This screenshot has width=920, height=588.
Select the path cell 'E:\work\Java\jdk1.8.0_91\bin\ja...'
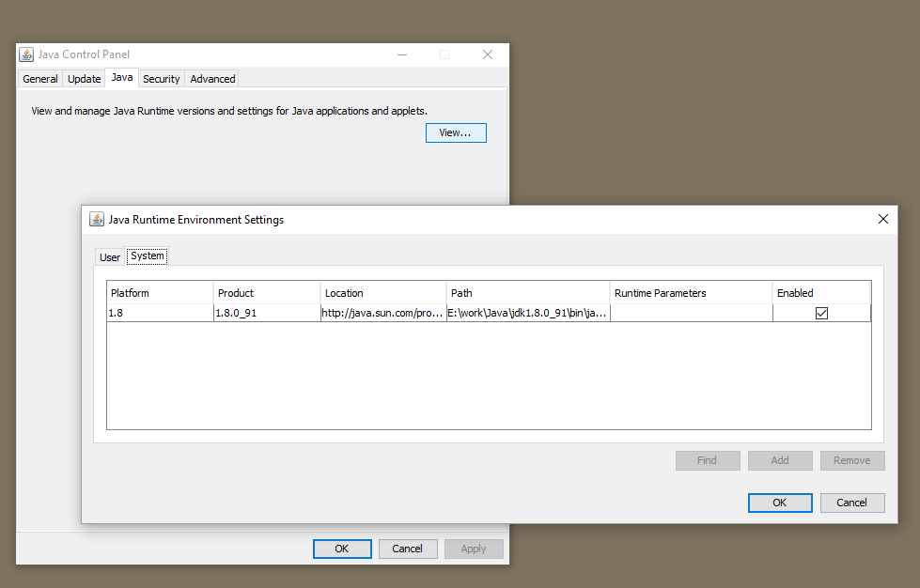point(528,313)
